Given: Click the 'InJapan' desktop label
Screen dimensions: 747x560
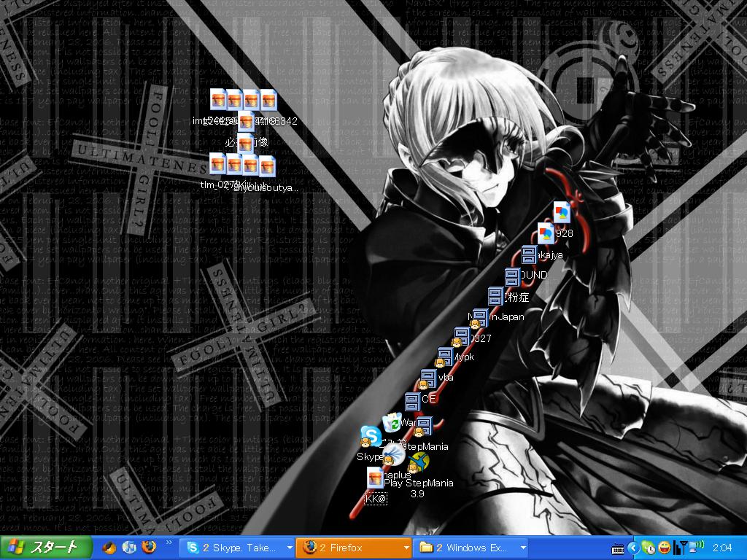Looking at the screenshot, I should (x=506, y=316).
